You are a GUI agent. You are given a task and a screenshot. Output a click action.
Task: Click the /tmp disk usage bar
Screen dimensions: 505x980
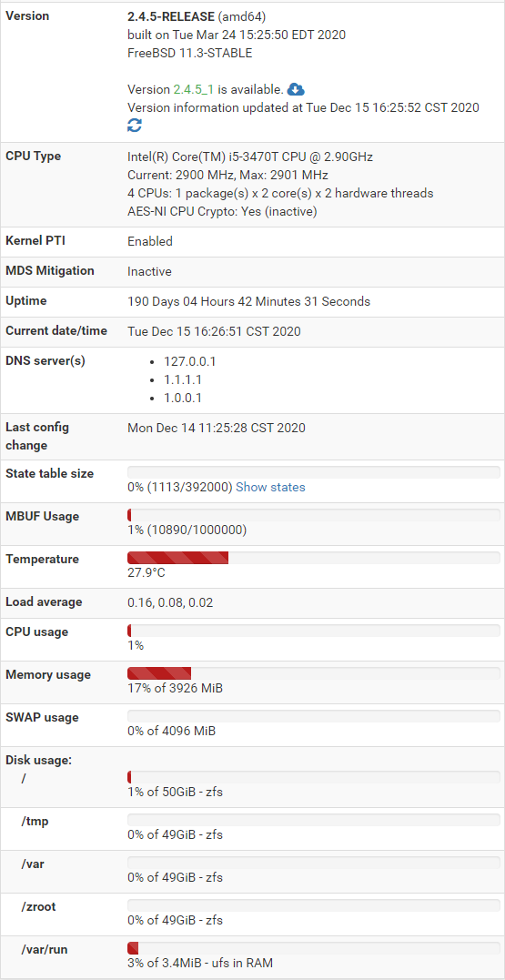314,819
